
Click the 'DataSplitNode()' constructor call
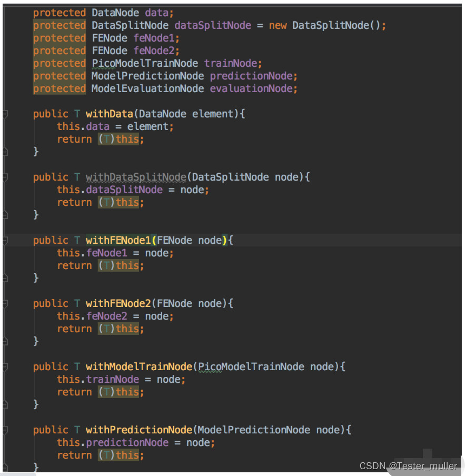click(336, 25)
